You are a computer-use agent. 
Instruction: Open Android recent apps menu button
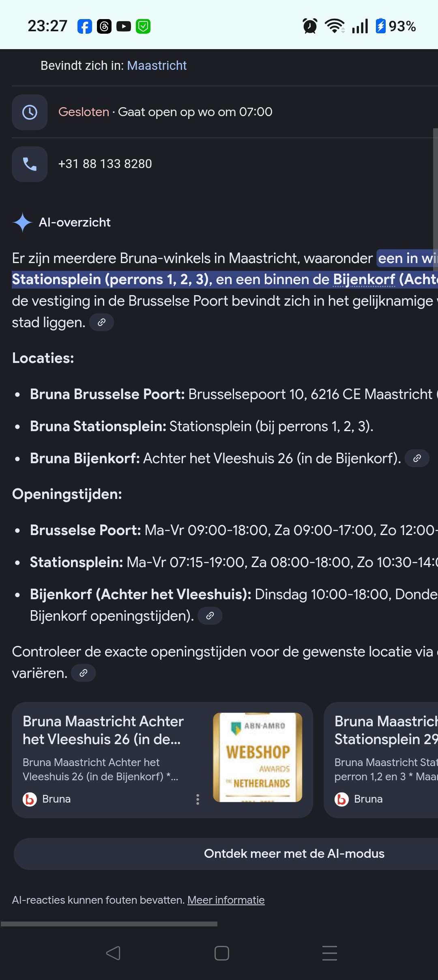[329, 953]
